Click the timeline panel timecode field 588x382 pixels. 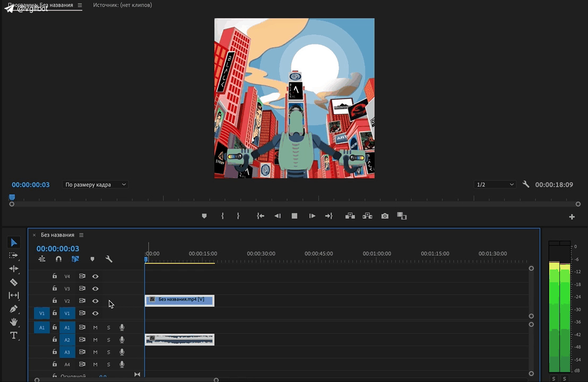pyautogui.click(x=58, y=248)
